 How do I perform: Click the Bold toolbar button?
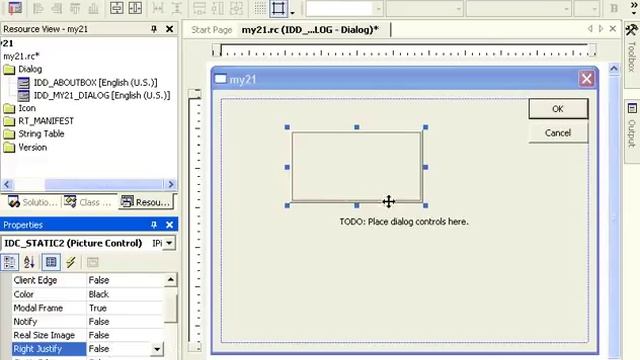[613, 8]
